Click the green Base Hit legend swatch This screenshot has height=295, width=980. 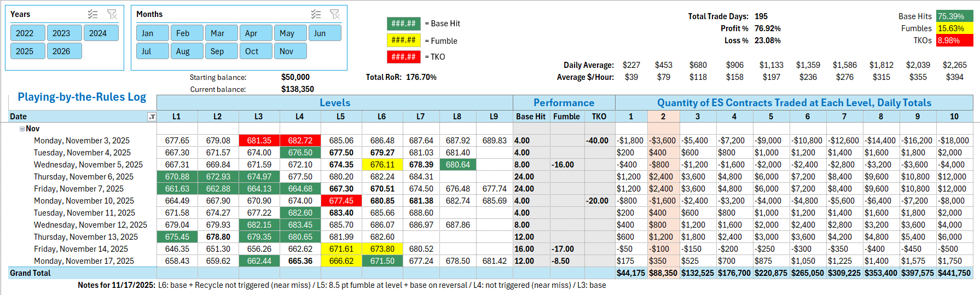tap(403, 24)
